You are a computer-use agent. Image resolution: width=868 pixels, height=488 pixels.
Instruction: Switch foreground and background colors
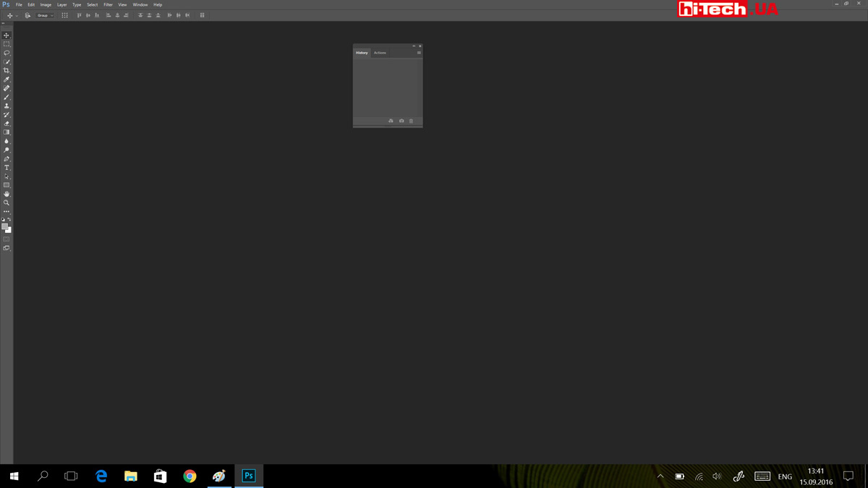(x=9, y=219)
